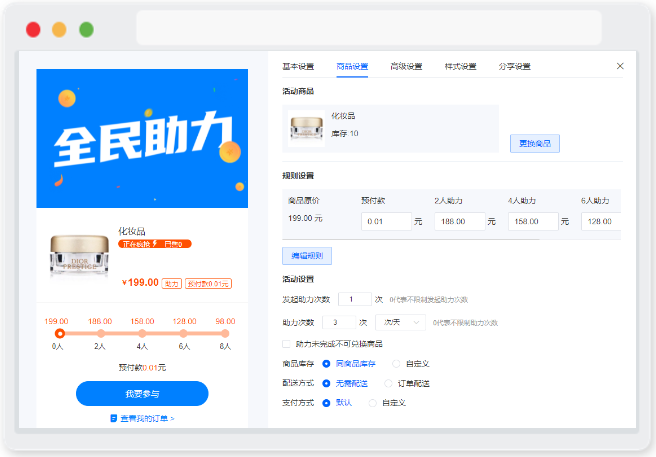Click the 6人 progress marker
656x457 pixels.
coord(183,334)
